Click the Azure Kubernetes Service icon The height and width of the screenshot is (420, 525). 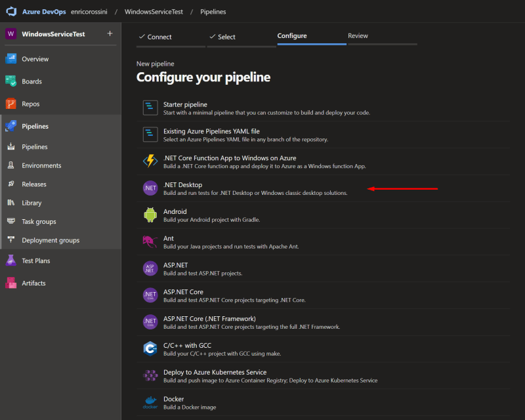[150, 375]
